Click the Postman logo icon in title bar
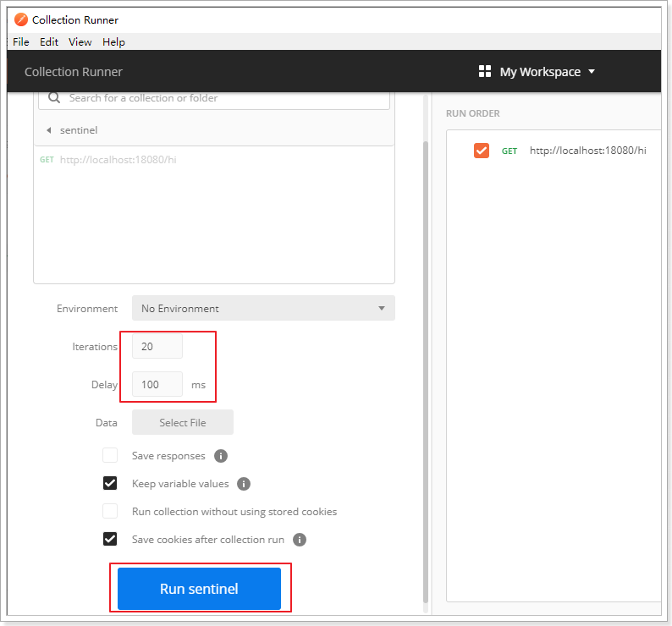672x626 pixels. [x=20, y=19]
